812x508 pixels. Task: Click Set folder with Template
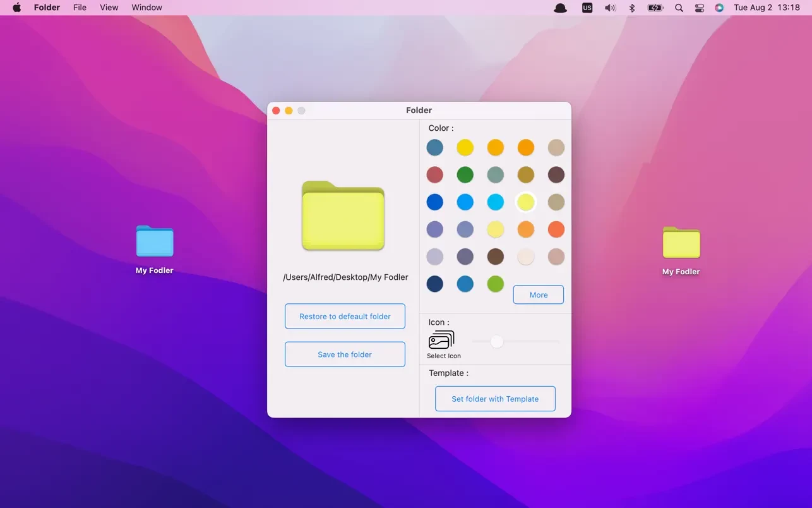tap(495, 399)
